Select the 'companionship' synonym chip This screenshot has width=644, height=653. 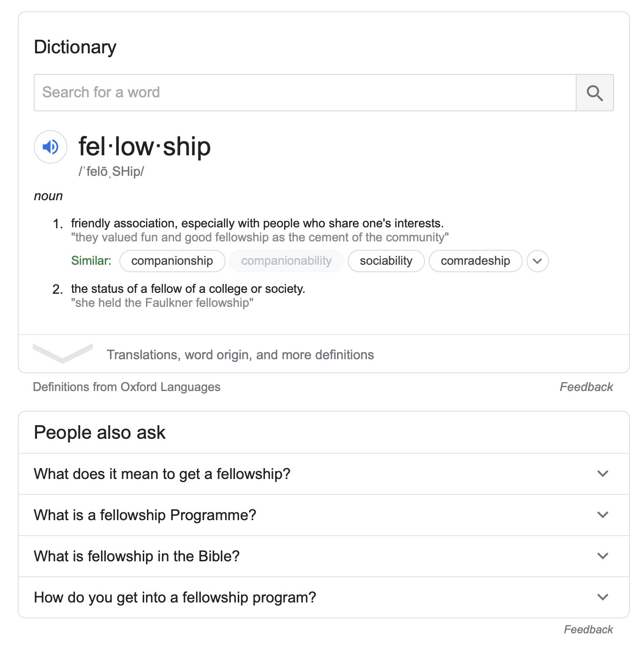click(172, 261)
